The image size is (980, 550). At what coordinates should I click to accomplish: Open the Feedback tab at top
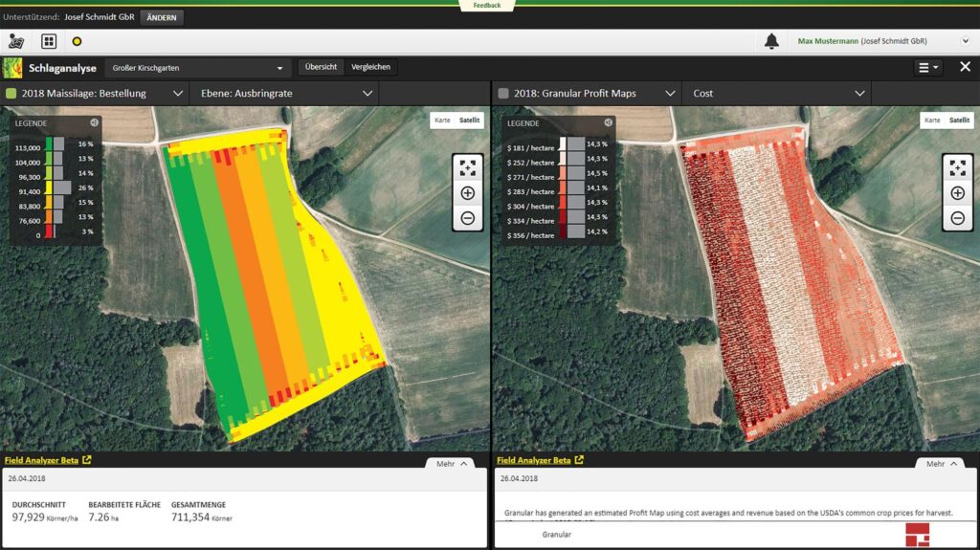click(x=487, y=5)
